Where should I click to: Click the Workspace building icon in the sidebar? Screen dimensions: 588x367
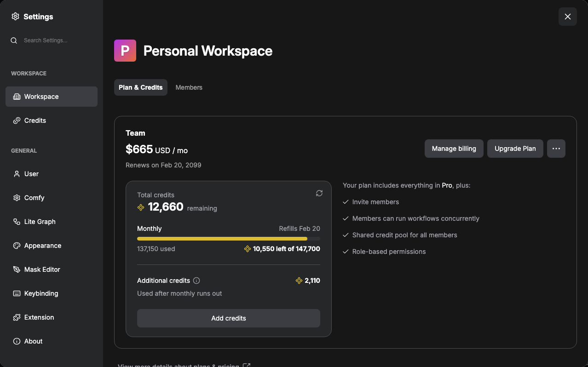(x=17, y=97)
